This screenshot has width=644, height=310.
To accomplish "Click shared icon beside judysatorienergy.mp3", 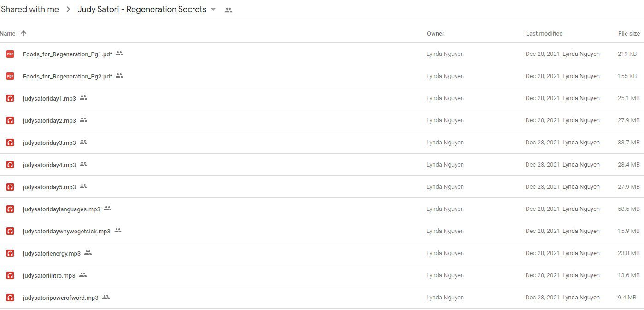I will [x=88, y=253].
